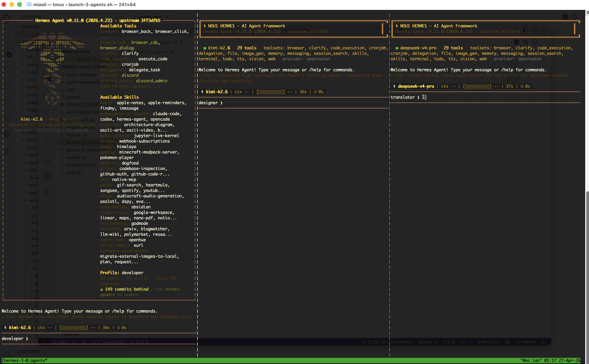Toggle the bottom panel layout icon

(x=534, y=30)
